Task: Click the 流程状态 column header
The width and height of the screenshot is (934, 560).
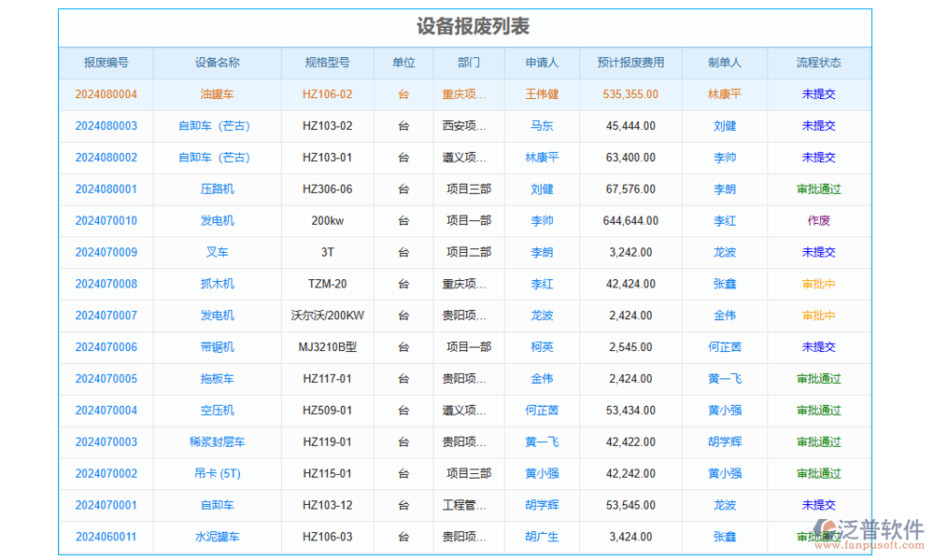Action: tap(817, 63)
